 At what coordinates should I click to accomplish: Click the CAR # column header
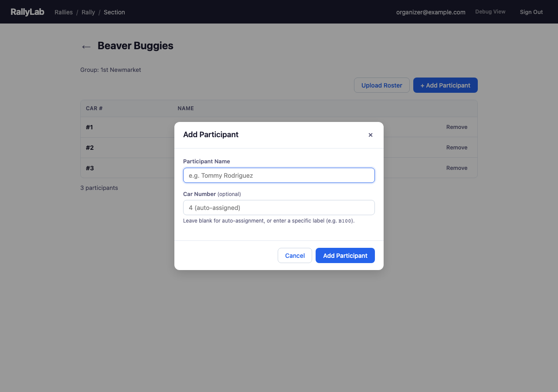[94, 108]
